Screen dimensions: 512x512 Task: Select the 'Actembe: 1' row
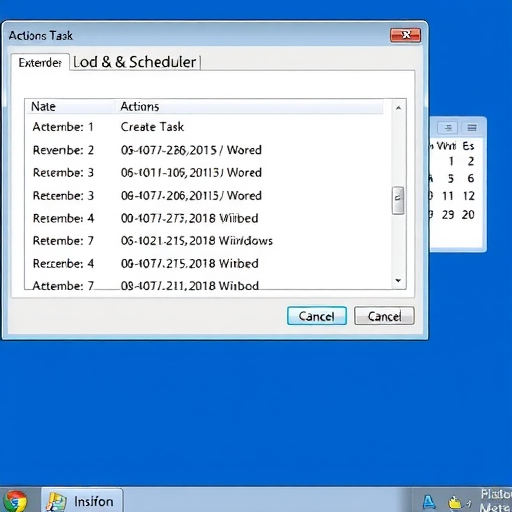coord(208,127)
